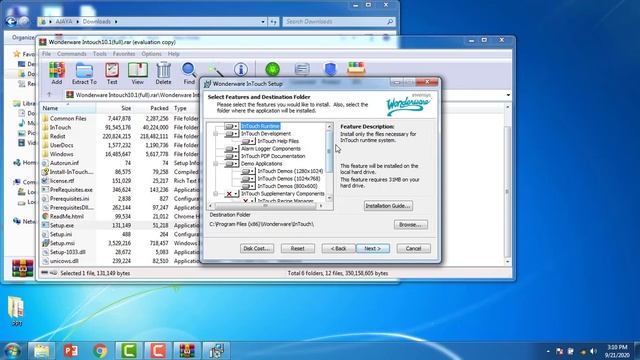Open the Favorites menu in WinRAR
Image resolution: width=640 pixels, height=360 pixels.
(x=124, y=54)
